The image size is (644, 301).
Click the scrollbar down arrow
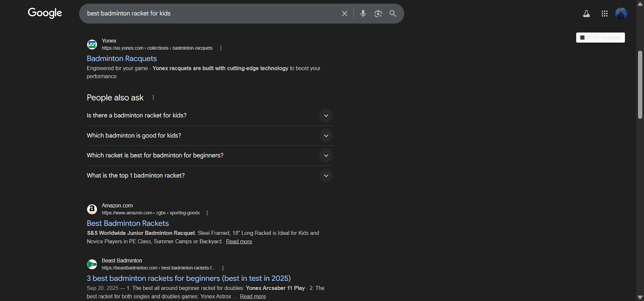pyautogui.click(x=640, y=297)
